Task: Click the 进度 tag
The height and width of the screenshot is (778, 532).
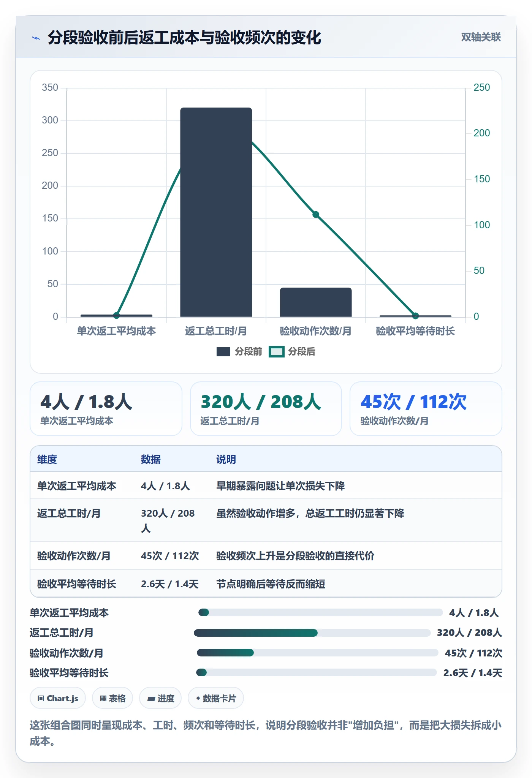Action: [160, 698]
